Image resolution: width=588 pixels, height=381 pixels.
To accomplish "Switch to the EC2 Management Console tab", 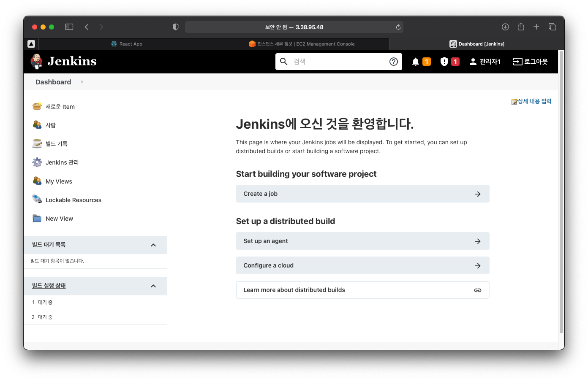I will tap(302, 44).
